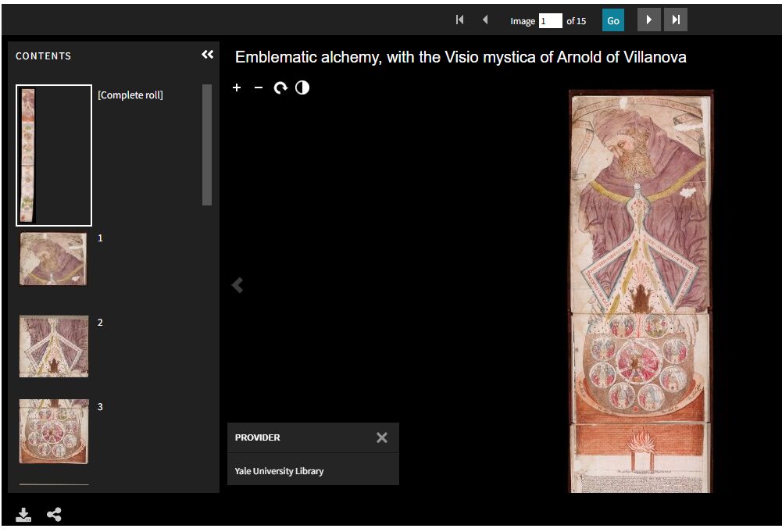
Task: Select thumbnail 3 in Contents
Action: tap(54, 431)
